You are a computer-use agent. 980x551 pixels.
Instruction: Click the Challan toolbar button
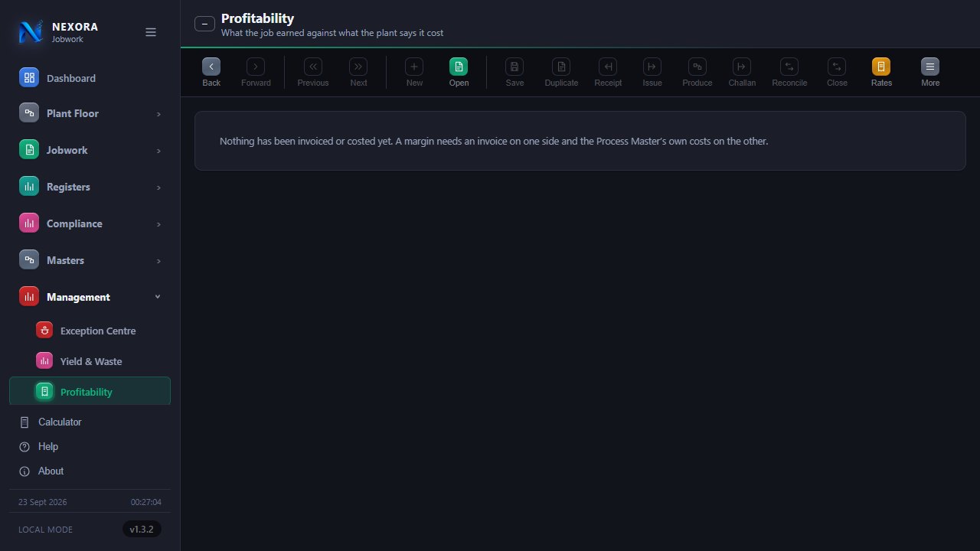pyautogui.click(x=741, y=73)
